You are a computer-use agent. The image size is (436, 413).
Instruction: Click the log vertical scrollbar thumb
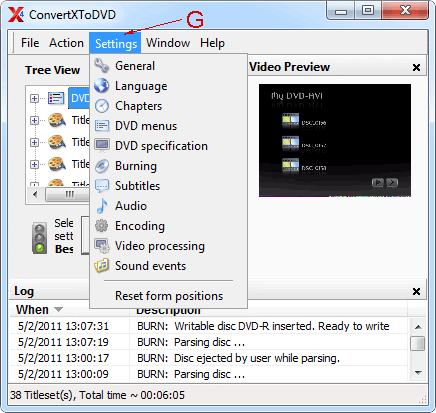pos(418,344)
